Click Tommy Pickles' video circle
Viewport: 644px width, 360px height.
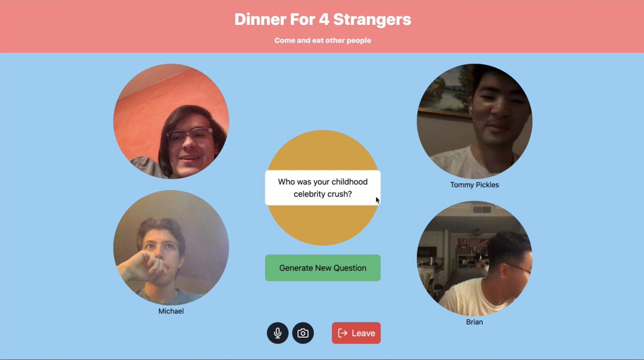pos(475,121)
